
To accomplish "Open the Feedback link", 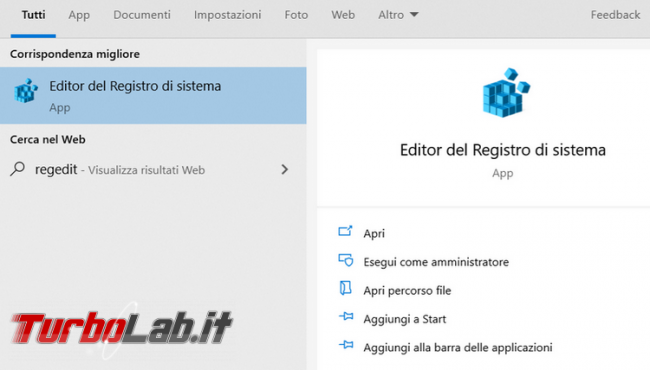I will click(615, 15).
